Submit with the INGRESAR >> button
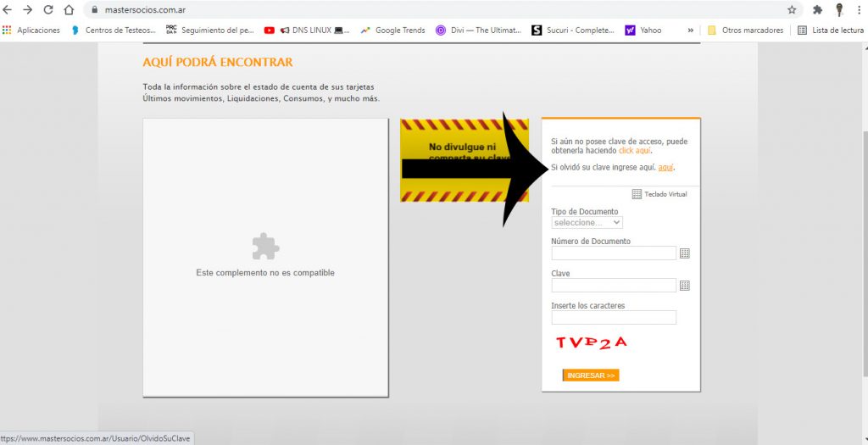This screenshot has height=445, width=868. (591, 375)
